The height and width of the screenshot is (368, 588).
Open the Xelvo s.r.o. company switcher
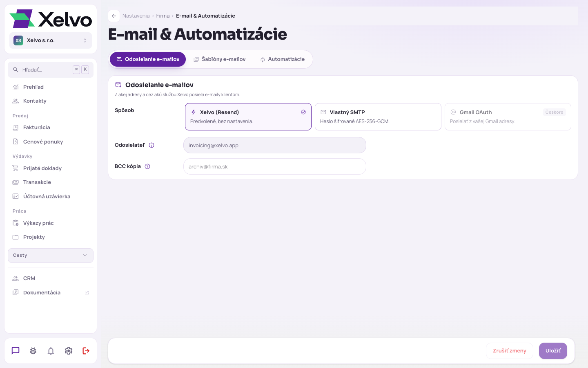point(51,40)
